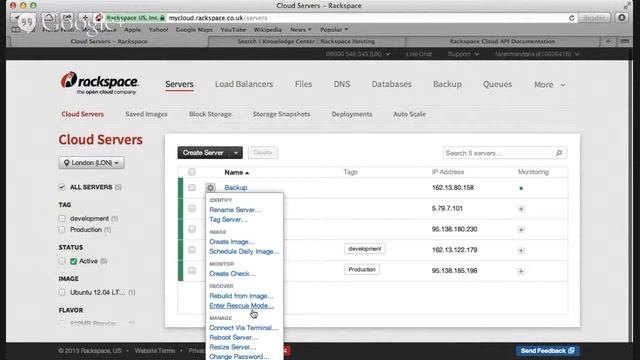Enable the development tag filter checkbox

click(62, 218)
